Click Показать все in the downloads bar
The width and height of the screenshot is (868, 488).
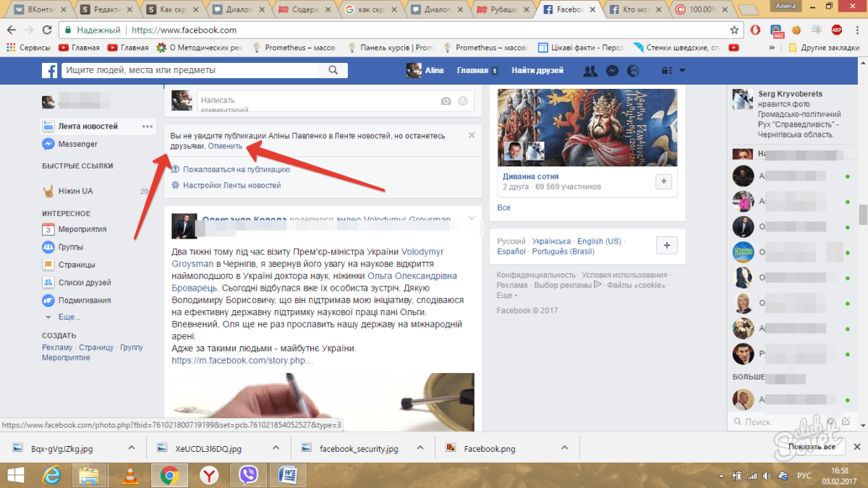pos(812,448)
